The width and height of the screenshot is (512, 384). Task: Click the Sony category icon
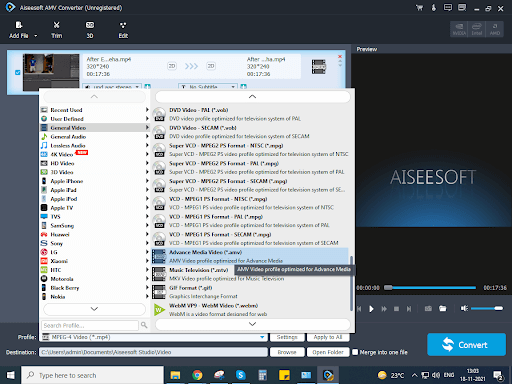click(44, 243)
